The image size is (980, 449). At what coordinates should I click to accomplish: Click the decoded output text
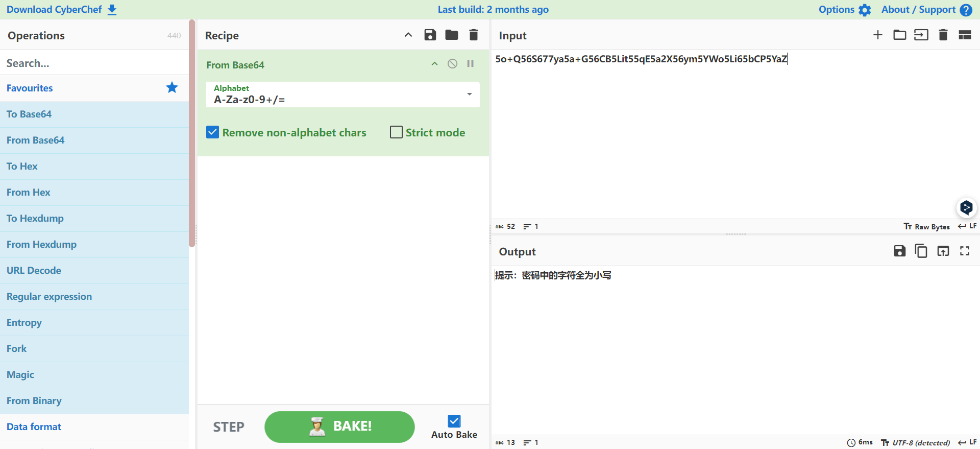tap(553, 275)
